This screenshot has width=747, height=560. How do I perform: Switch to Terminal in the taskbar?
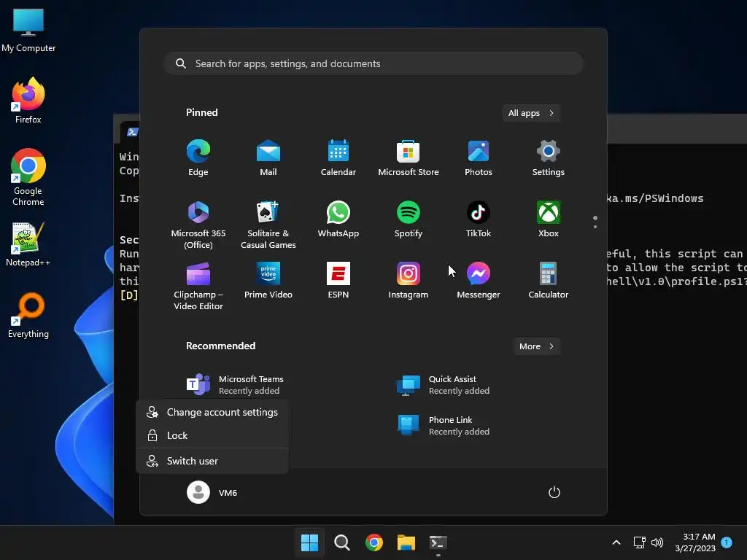click(438, 542)
